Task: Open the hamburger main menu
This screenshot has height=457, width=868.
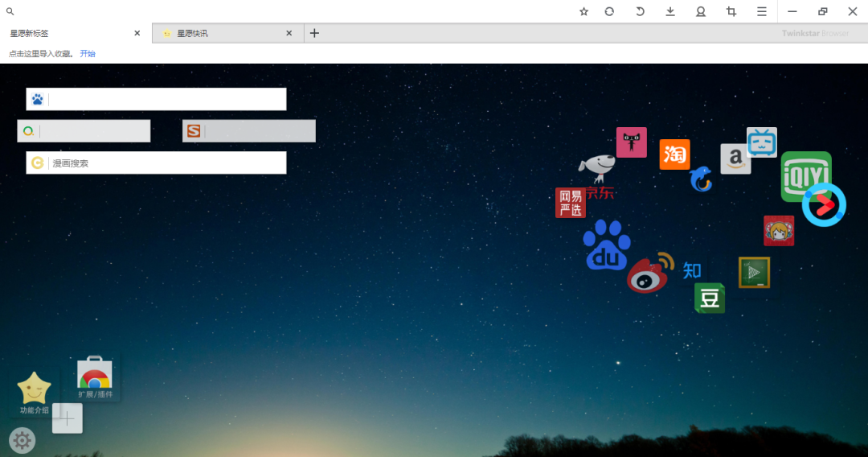Action: [x=762, y=11]
